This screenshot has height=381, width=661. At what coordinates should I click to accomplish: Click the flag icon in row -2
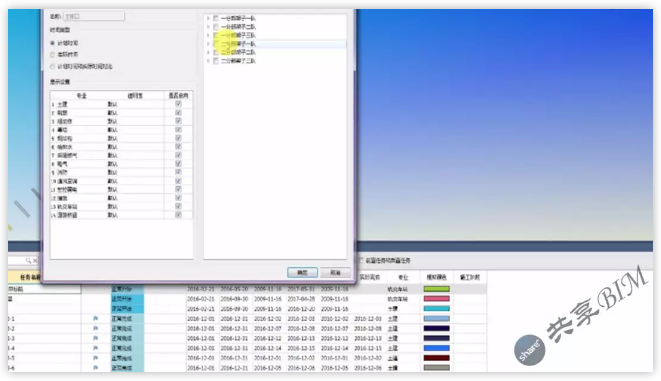[x=95, y=329]
